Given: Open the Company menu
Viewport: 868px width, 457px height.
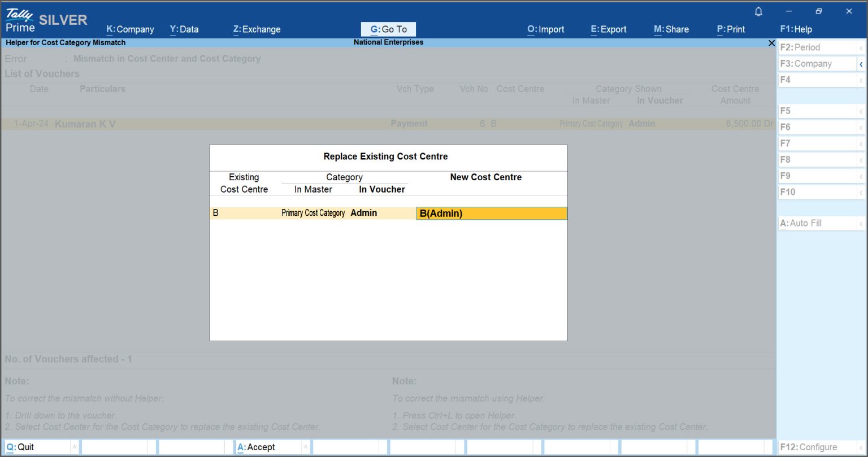Looking at the screenshot, I should pos(130,29).
